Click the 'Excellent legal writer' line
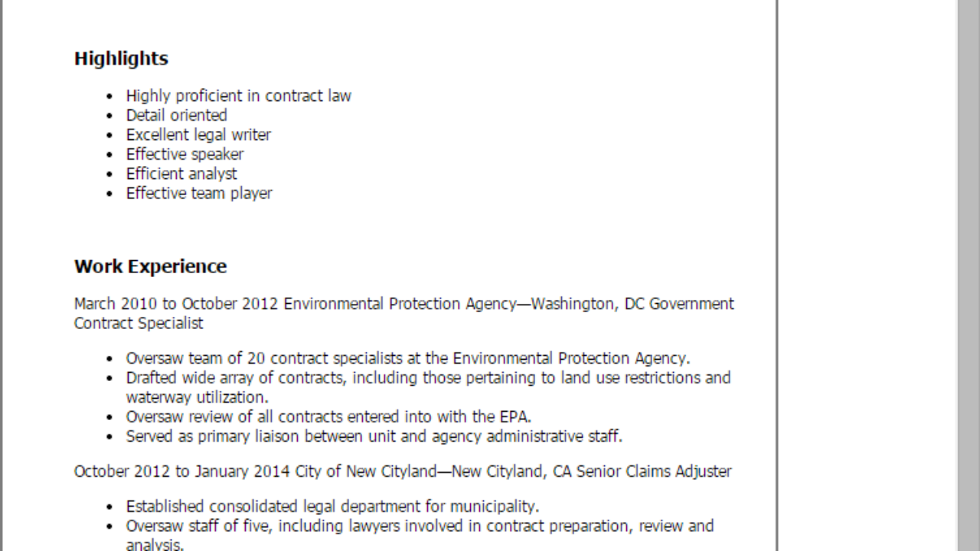The height and width of the screenshot is (551, 980). [198, 135]
